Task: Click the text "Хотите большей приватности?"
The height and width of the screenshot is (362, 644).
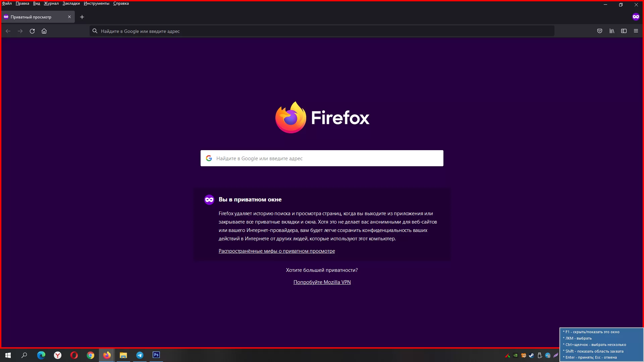Action: point(322,270)
